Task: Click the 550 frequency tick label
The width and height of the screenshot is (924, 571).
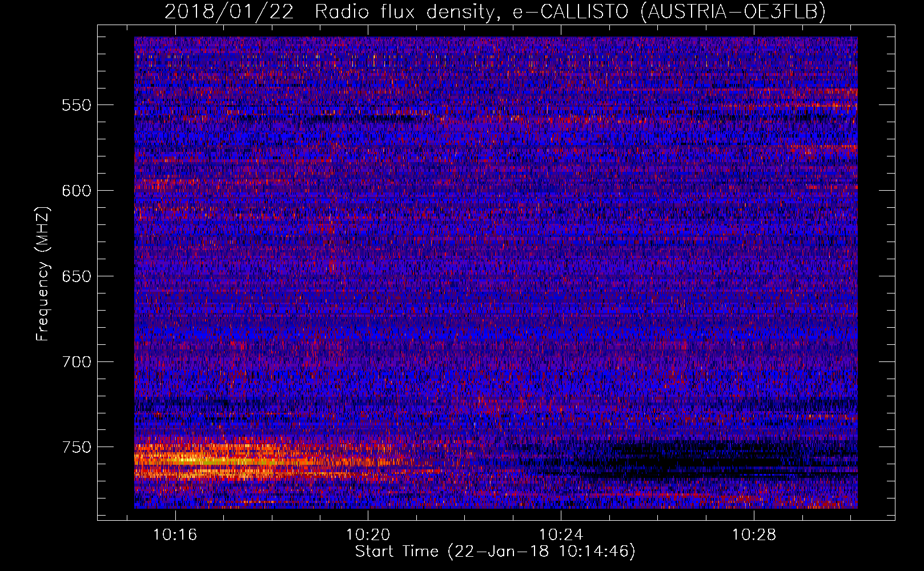Action: tap(77, 105)
